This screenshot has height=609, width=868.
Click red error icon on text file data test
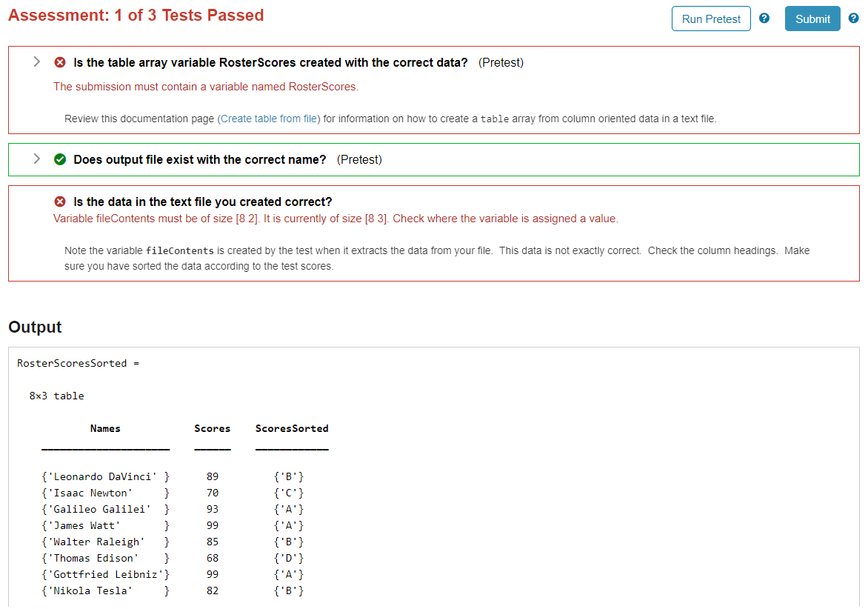pos(60,201)
